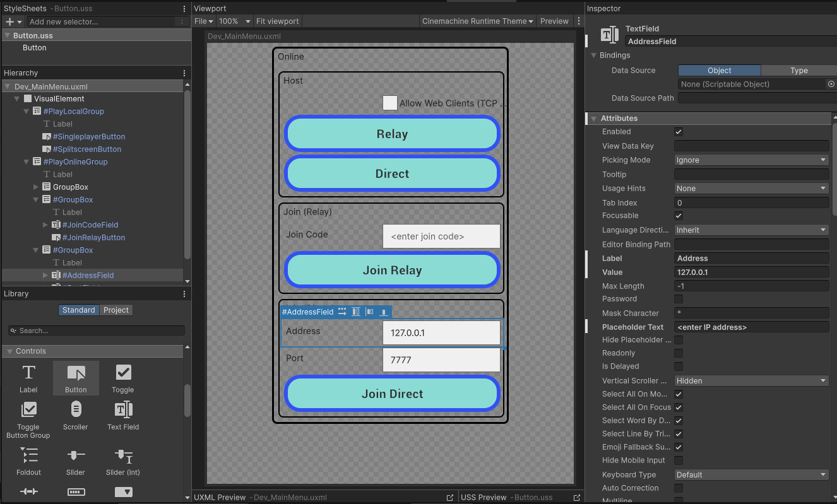Image resolution: width=837 pixels, height=504 pixels.
Task: Select the Scroller control icon
Action: click(x=76, y=409)
